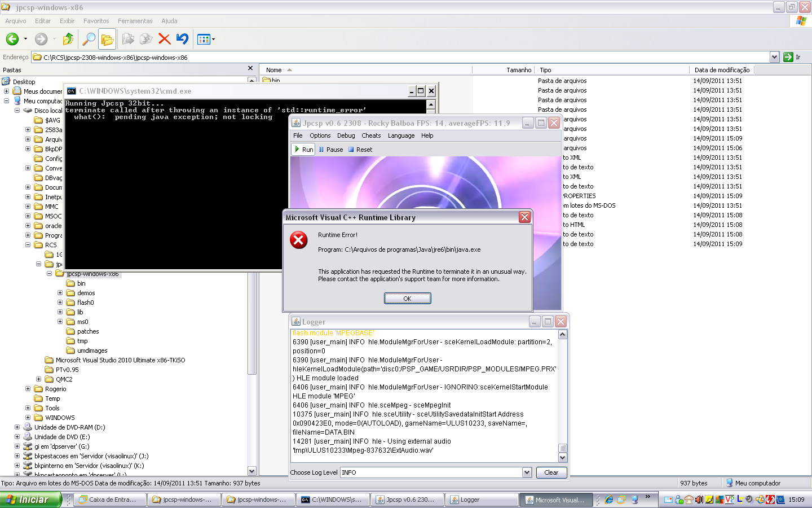
Task: Open the Search magnifier tool
Action: click(x=89, y=39)
